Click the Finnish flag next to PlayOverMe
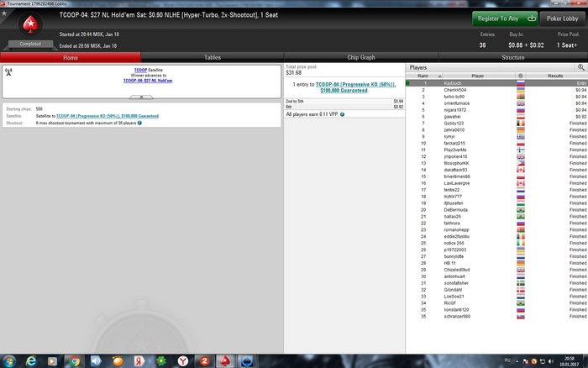 521,150
